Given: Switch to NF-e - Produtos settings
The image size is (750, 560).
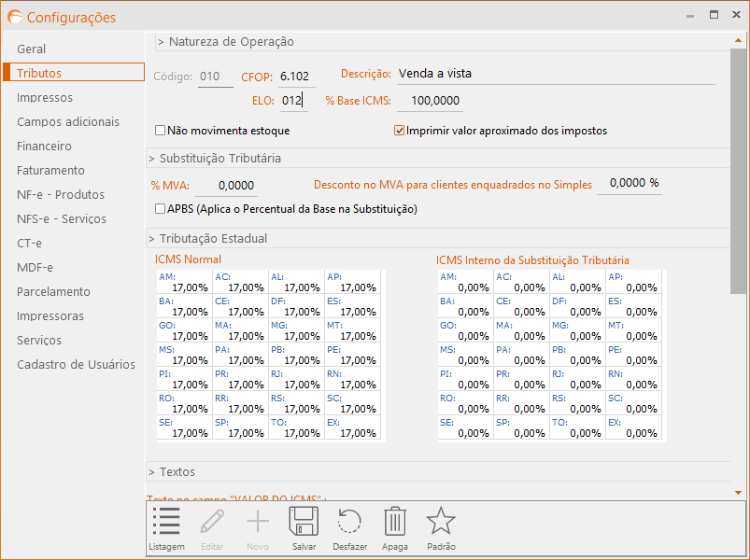Looking at the screenshot, I should (x=61, y=194).
